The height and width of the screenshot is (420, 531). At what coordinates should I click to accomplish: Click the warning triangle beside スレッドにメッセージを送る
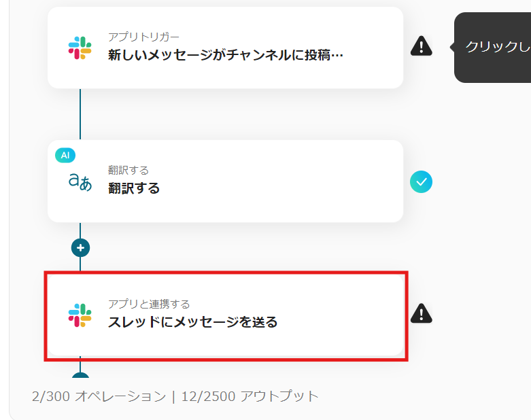[421, 313]
